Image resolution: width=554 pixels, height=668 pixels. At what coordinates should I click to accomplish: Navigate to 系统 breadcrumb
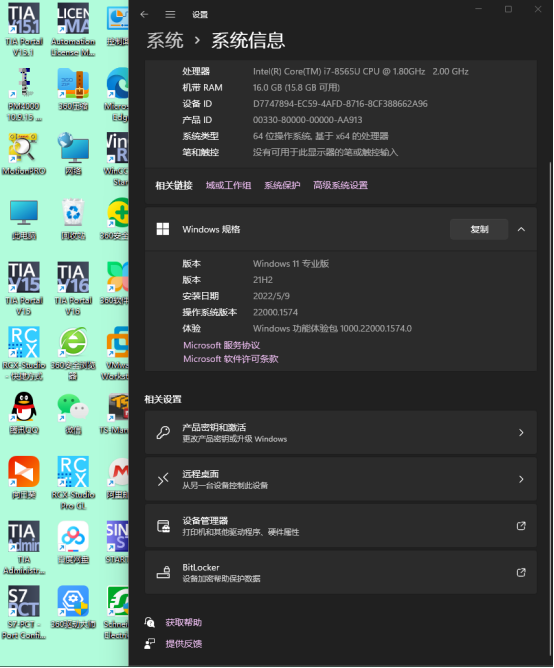point(165,40)
